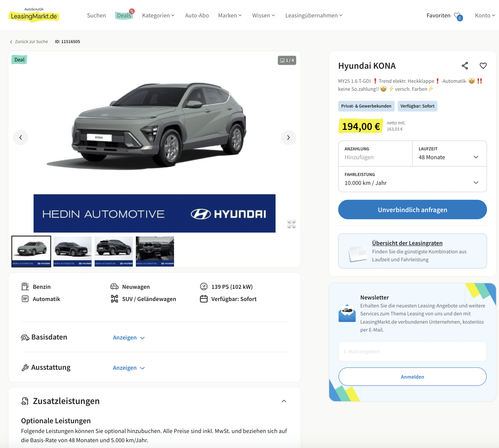Viewport: 499px width, 448px height.
Task: Select first thumbnail of green Kona front
Action: (x=31, y=252)
